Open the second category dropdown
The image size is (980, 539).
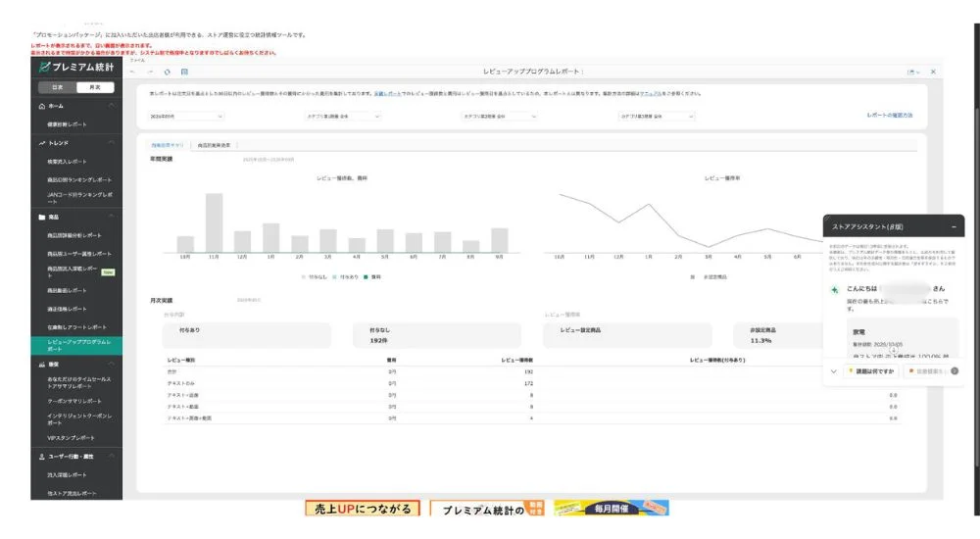500,117
